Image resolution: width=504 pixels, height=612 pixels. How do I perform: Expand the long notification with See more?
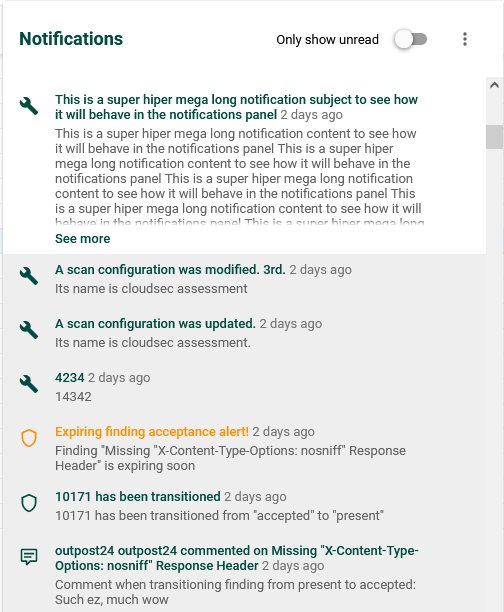click(82, 238)
